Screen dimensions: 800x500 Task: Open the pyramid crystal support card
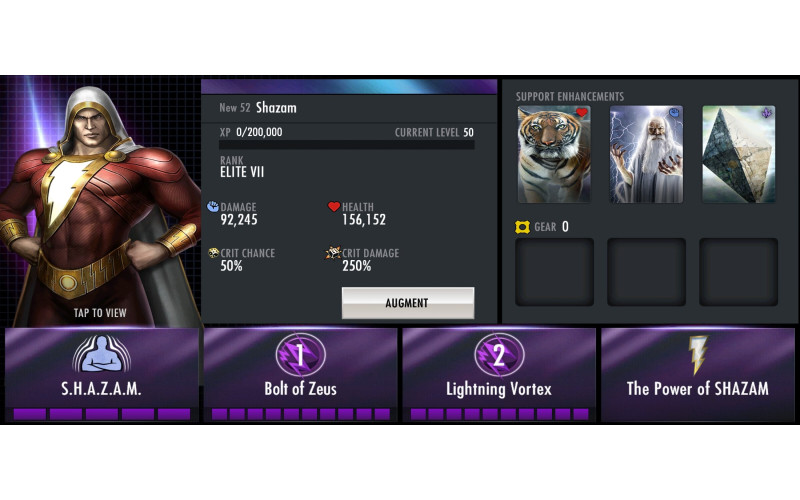click(x=739, y=155)
